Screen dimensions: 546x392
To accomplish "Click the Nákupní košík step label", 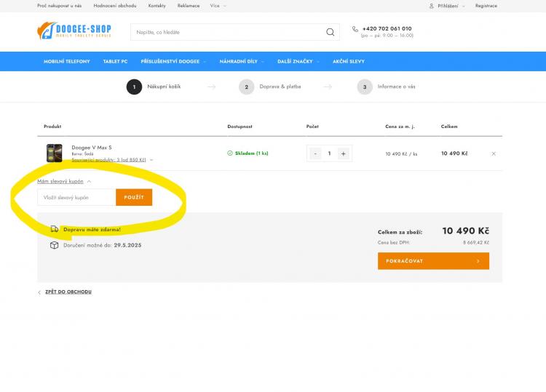I will pos(164,87).
